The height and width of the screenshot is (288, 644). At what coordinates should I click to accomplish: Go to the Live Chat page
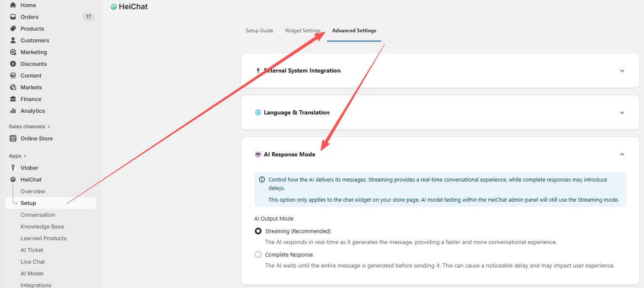coord(33,262)
